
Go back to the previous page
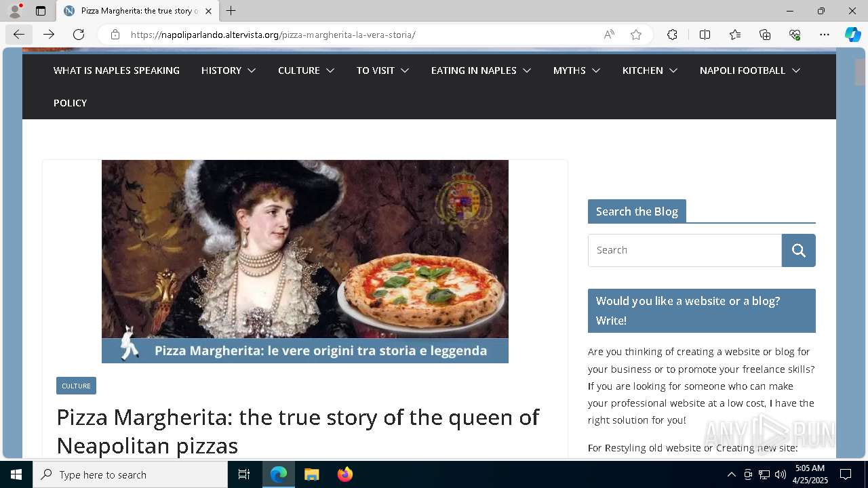pos(18,35)
